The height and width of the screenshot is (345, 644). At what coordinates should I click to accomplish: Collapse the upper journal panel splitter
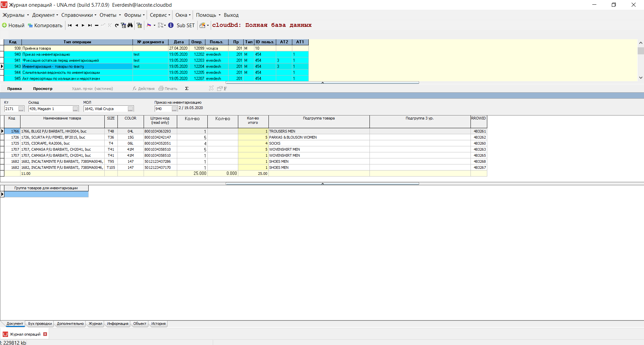(x=322, y=83)
